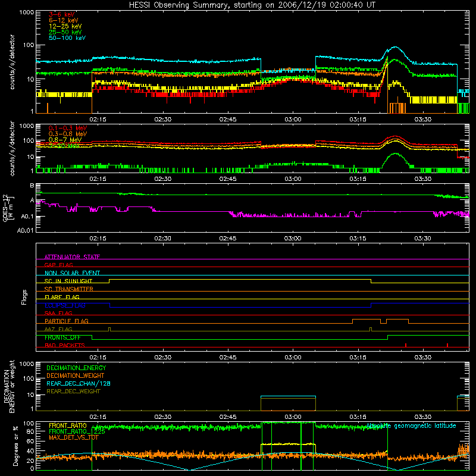Click the GOES-12 axis label
The width and height of the screenshot is (476, 476).
[8, 208]
